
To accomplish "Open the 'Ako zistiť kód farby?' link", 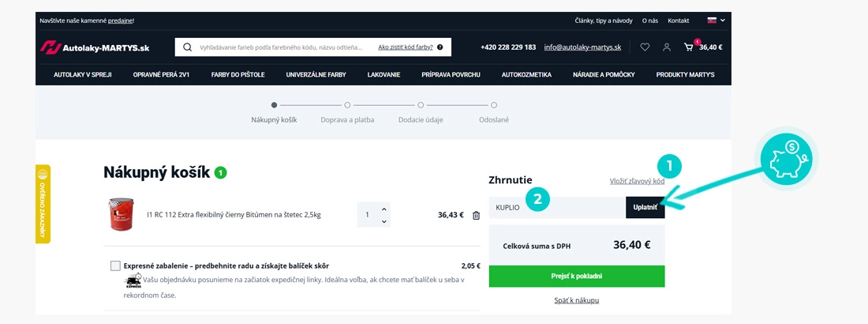I will 406,47.
